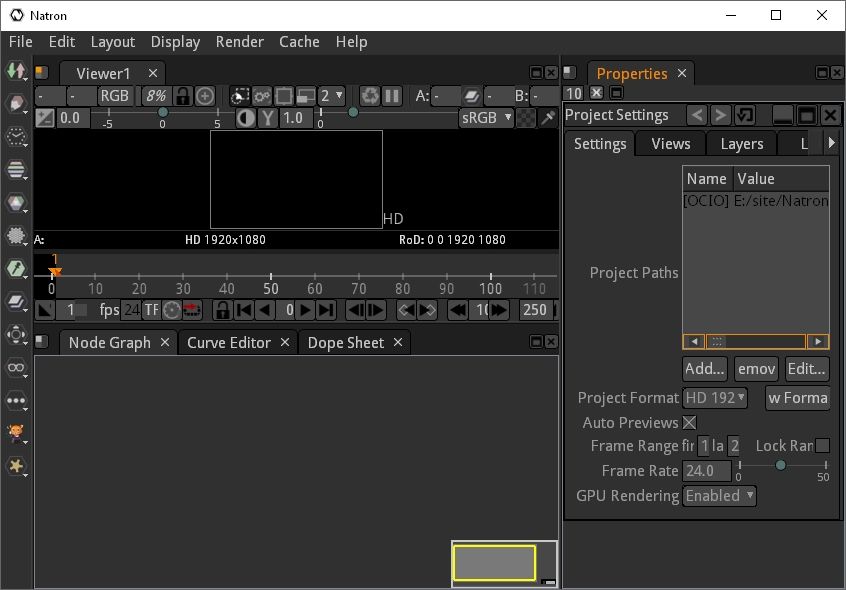
Task: Toggle the viewer zoom lock icon
Action: pos(183,96)
